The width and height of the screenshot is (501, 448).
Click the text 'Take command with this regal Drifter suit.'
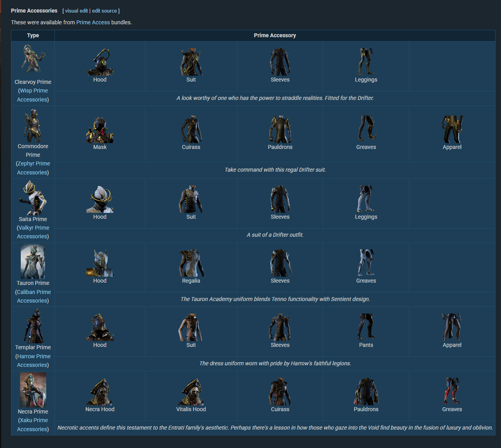pyautogui.click(x=275, y=170)
